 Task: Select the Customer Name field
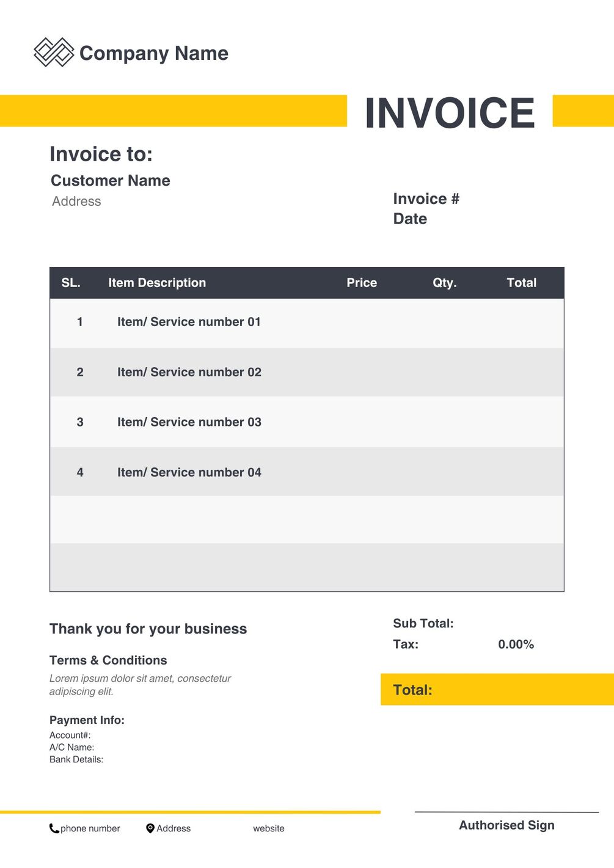[x=111, y=181]
